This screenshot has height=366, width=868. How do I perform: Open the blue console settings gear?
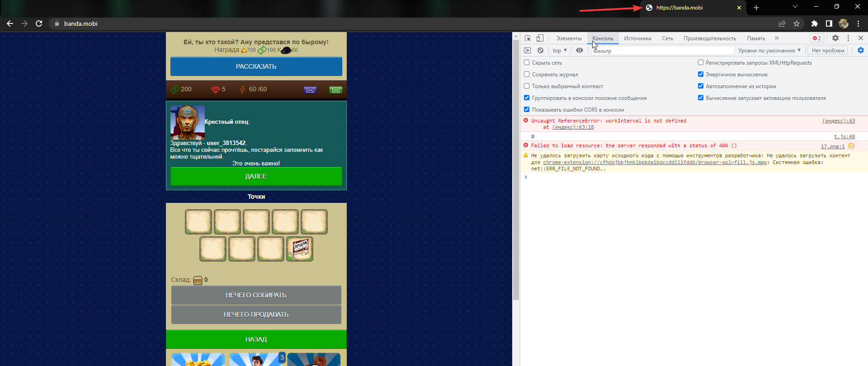[860, 51]
